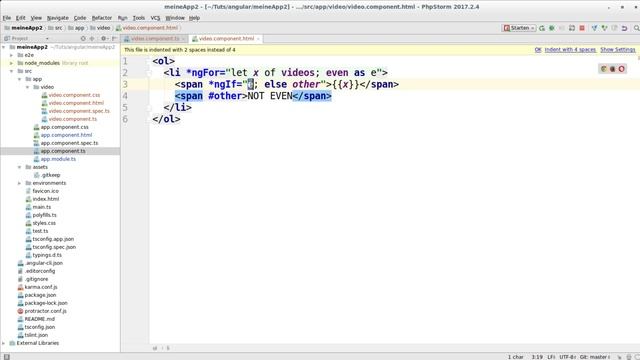
Task: Select app.component.html in project tree
Action: (x=66, y=135)
